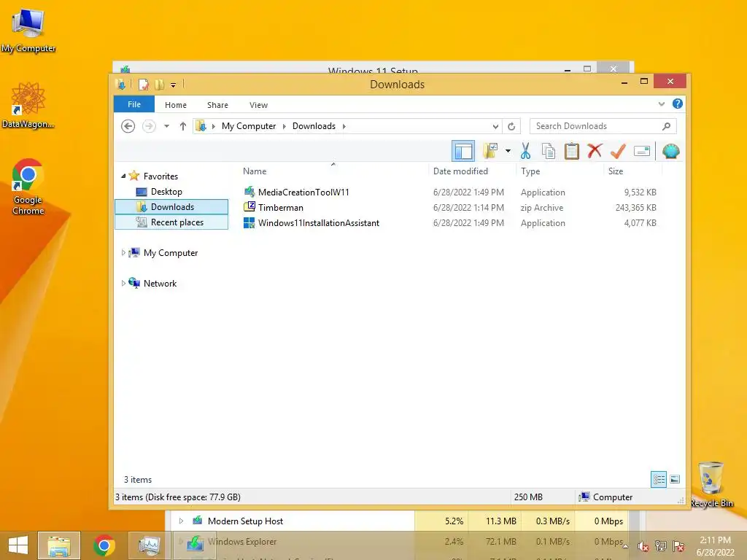The width and height of the screenshot is (747, 560).
Task: Switch to Details view button
Action: pos(659,480)
